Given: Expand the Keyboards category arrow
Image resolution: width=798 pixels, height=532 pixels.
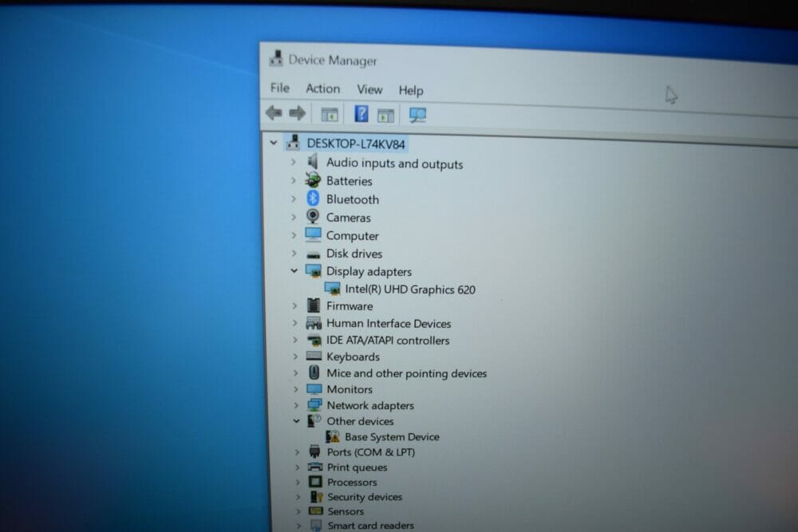Looking at the screenshot, I should tap(295, 356).
